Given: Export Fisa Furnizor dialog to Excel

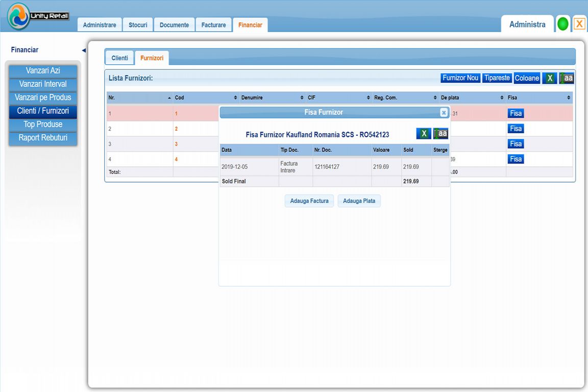Looking at the screenshot, I should tap(424, 133).
